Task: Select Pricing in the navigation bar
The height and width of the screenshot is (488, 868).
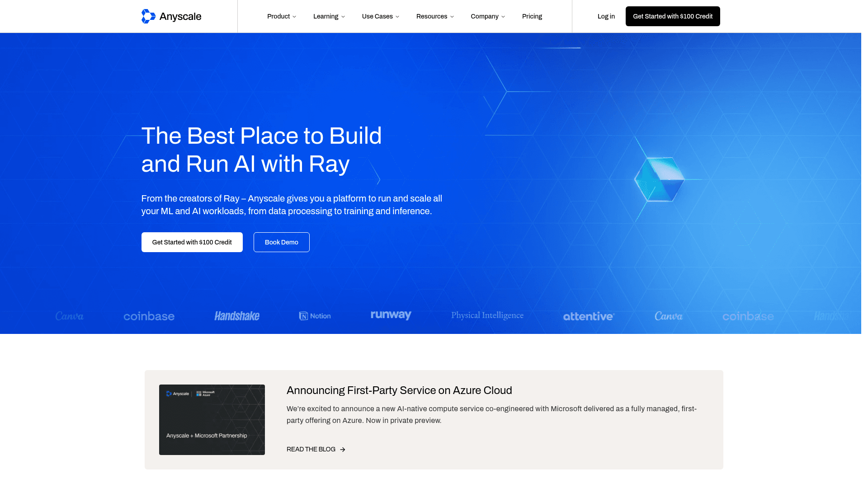Action: coord(532,16)
